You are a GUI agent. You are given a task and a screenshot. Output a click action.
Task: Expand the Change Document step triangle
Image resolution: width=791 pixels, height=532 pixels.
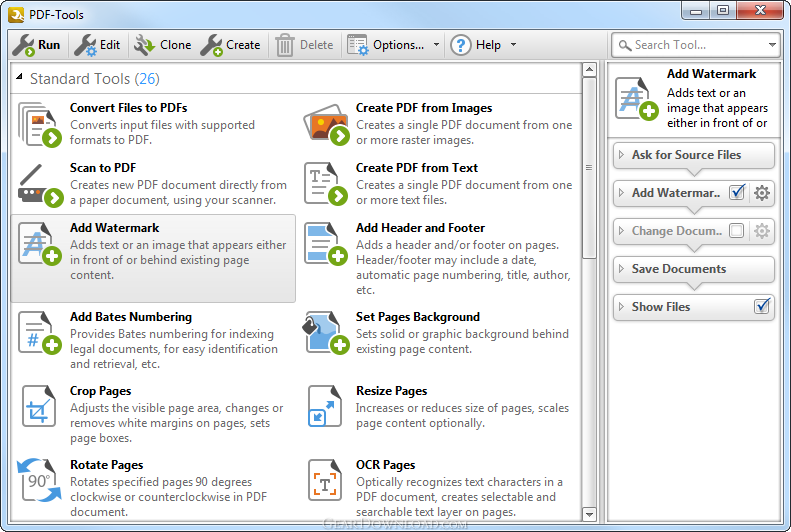point(622,230)
